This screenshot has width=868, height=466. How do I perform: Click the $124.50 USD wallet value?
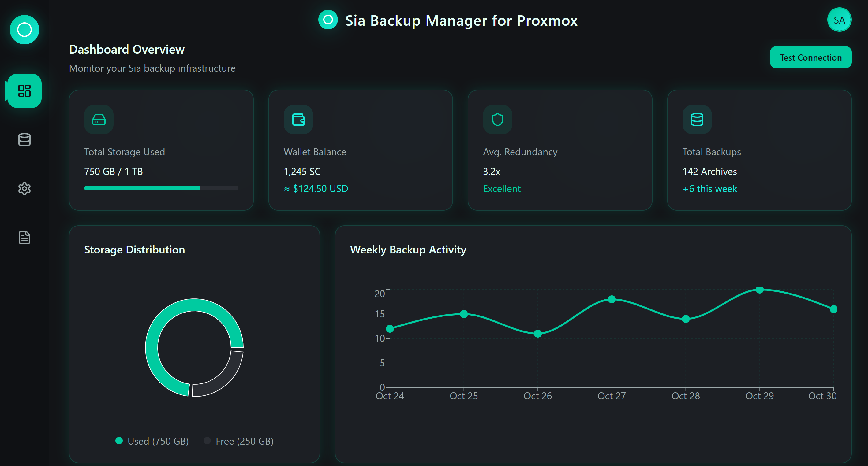point(320,189)
